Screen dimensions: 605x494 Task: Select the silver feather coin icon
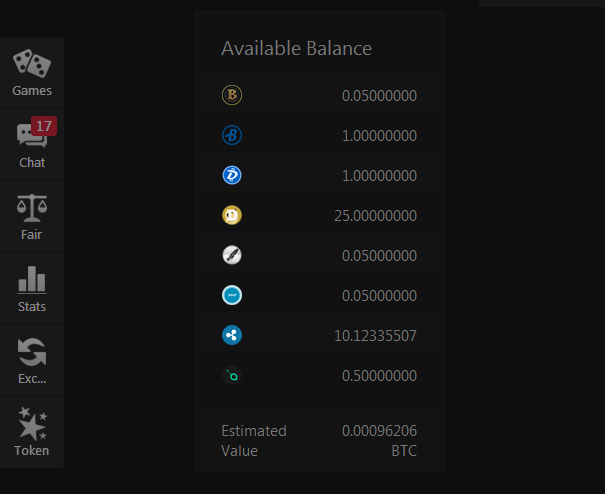point(232,255)
